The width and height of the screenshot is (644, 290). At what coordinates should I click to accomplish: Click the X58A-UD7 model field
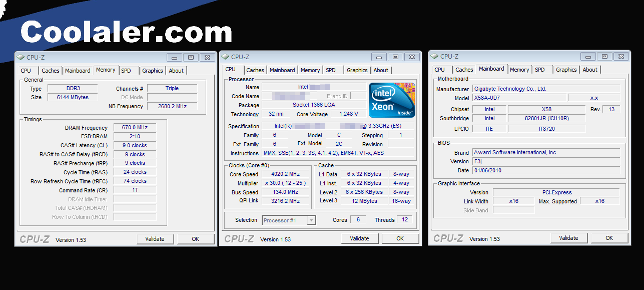point(519,98)
